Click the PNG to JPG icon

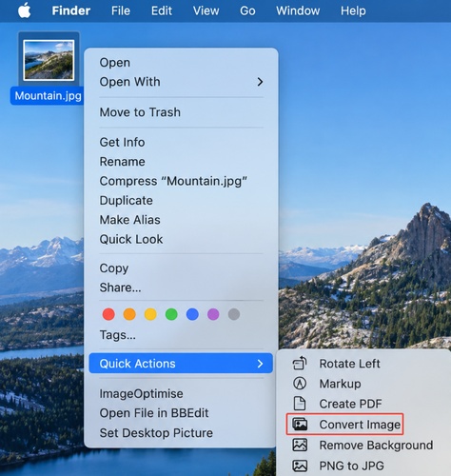[300, 466]
